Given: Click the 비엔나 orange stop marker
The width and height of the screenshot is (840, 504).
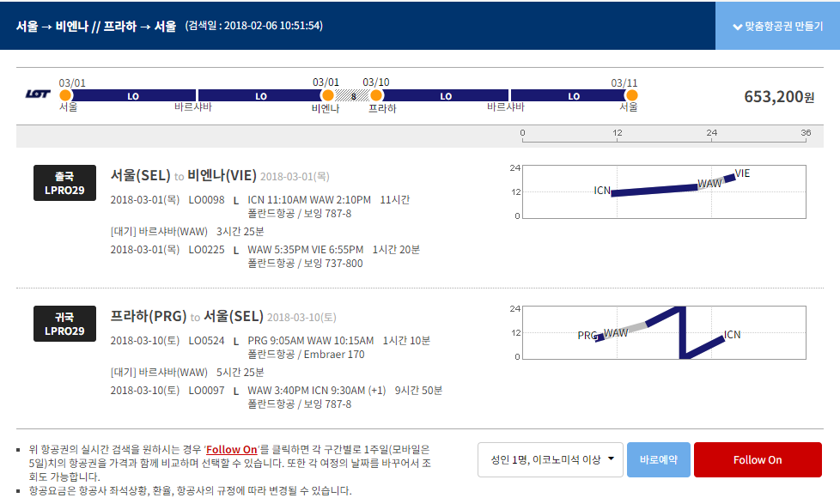Looking at the screenshot, I should 326,97.
